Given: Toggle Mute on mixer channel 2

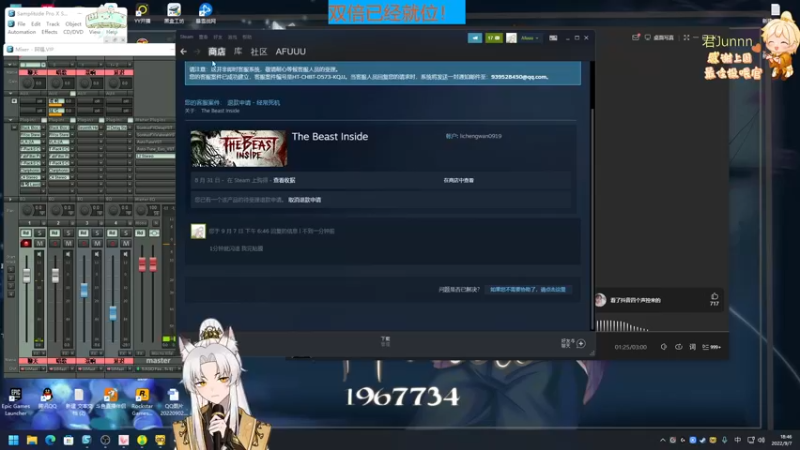Looking at the screenshot, I should click(68, 243).
